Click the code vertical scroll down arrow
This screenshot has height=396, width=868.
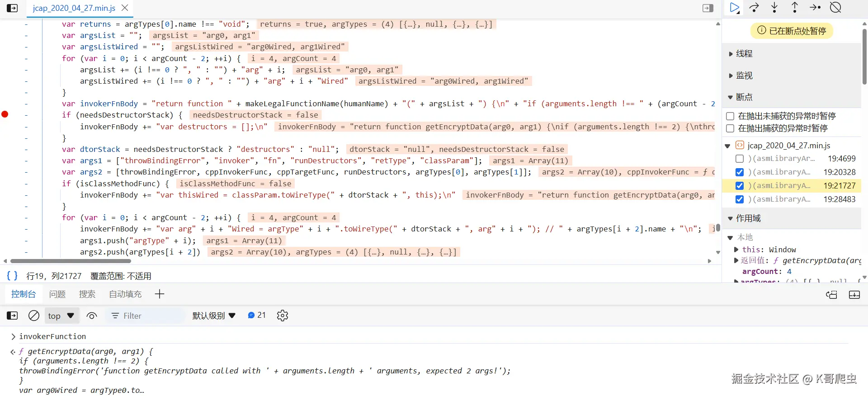click(x=718, y=252)
